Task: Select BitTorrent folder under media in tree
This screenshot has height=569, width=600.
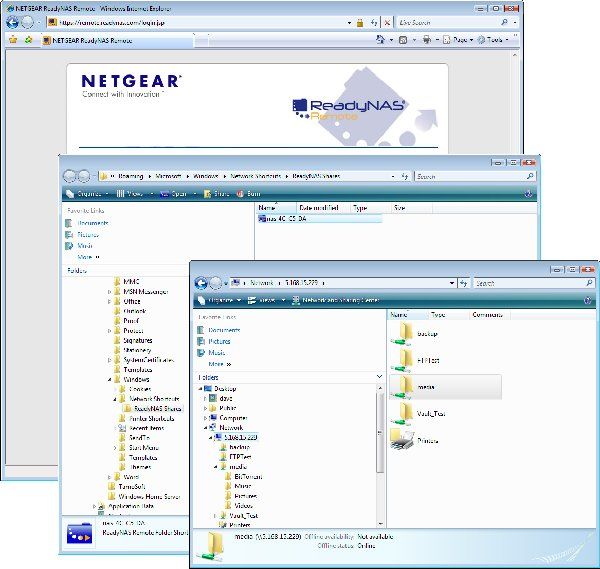Action: [248, 476]
